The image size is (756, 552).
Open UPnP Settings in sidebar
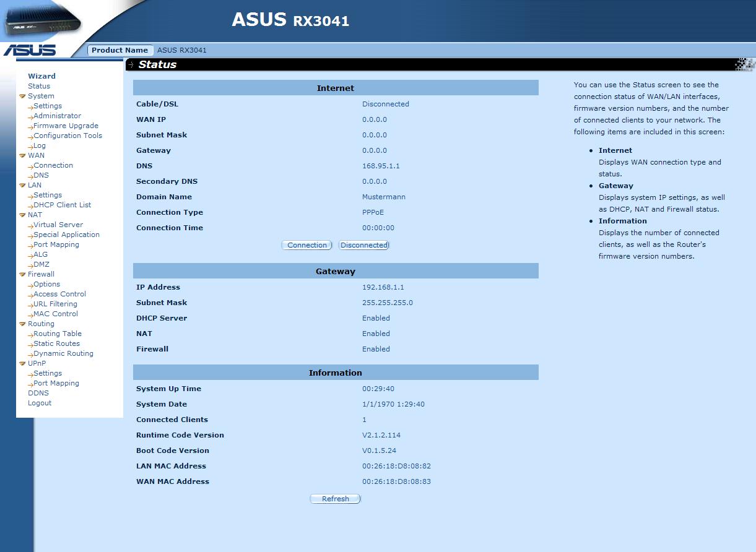[x=48, y=373]
